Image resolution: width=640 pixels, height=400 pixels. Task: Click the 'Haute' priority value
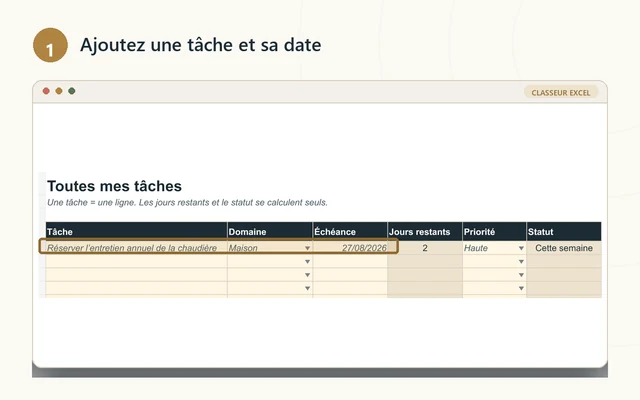click(476, 248)
